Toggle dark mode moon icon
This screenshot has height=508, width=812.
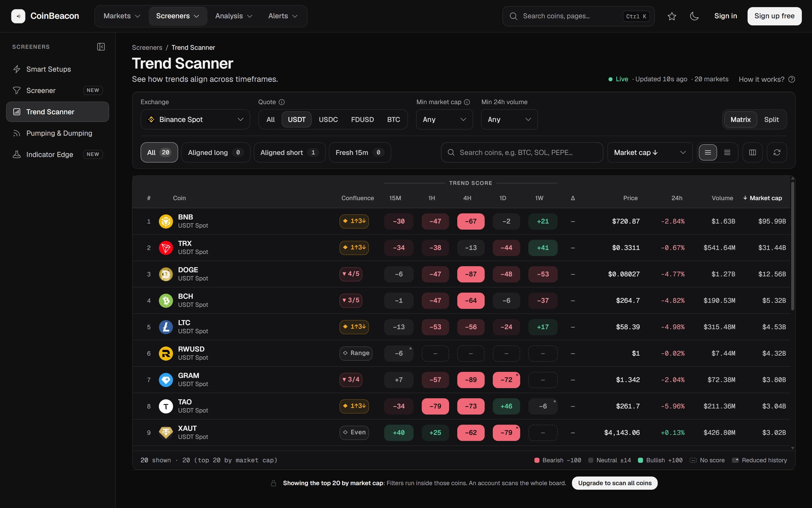coord(694,16)
